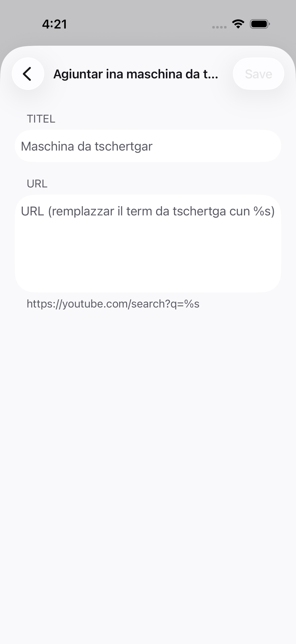Tap the truncated Agiuntar ina maschina header title

pos(136,74)
